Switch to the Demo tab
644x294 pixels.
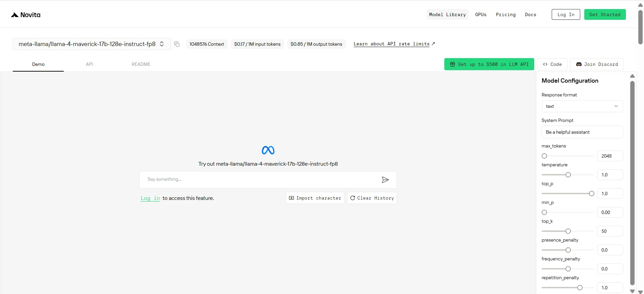pyautogui.click(x=38, y=64)
